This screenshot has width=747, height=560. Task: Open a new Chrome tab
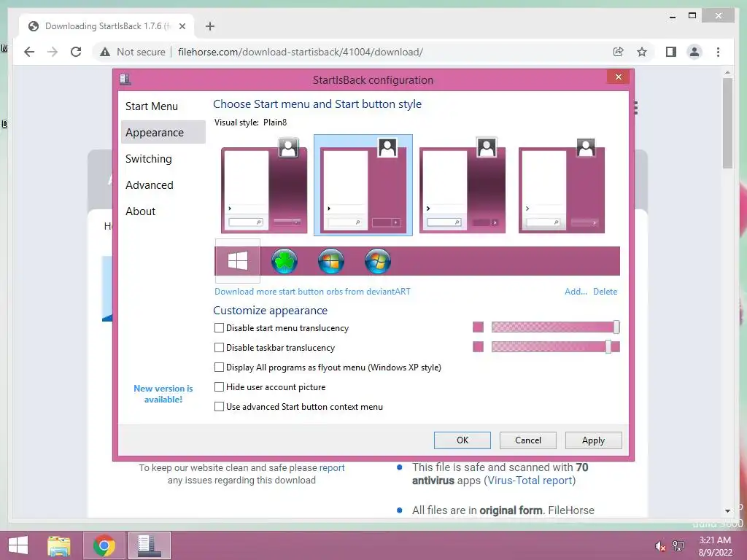click(x=210, y=26)
